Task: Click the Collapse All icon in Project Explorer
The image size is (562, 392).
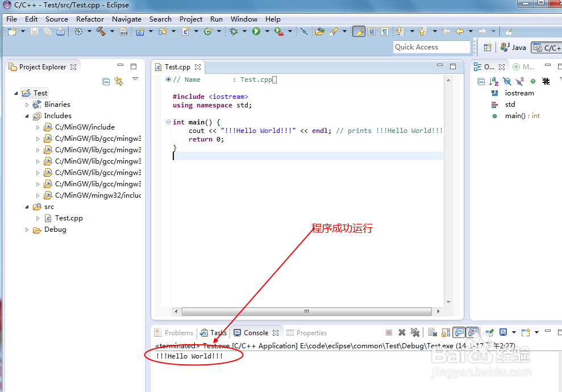Action: pyautogui.click(x=106, y=82)
